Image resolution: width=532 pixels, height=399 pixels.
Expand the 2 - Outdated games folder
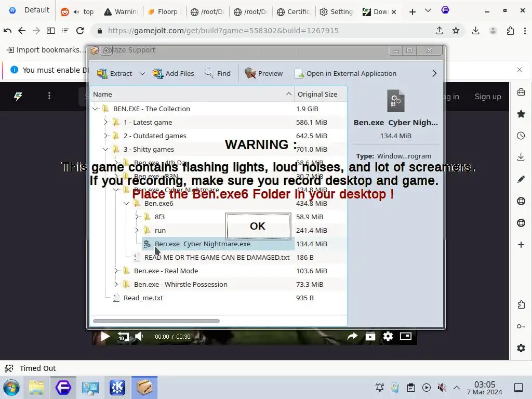[x=105, y=136]
